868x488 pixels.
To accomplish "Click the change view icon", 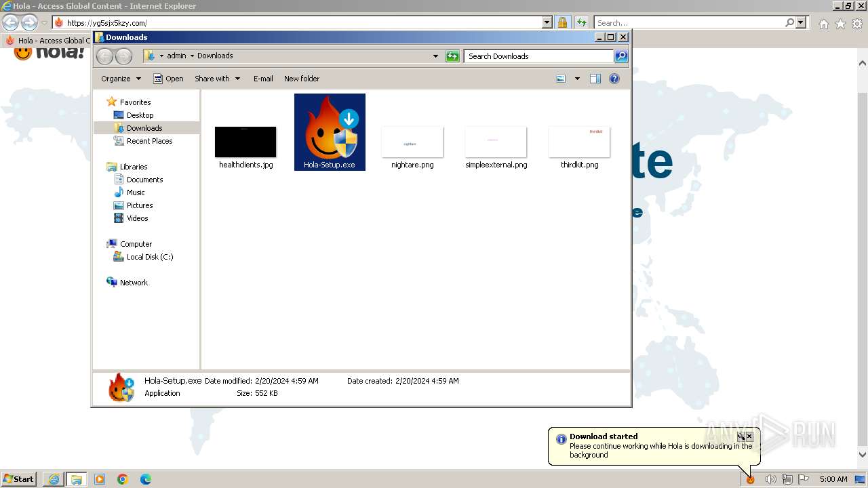I will (x=561, y=79).
